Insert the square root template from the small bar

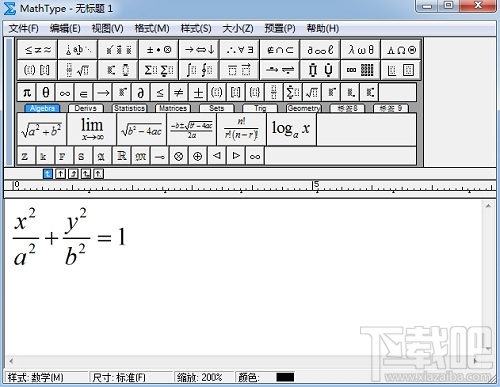coord(312,92)
